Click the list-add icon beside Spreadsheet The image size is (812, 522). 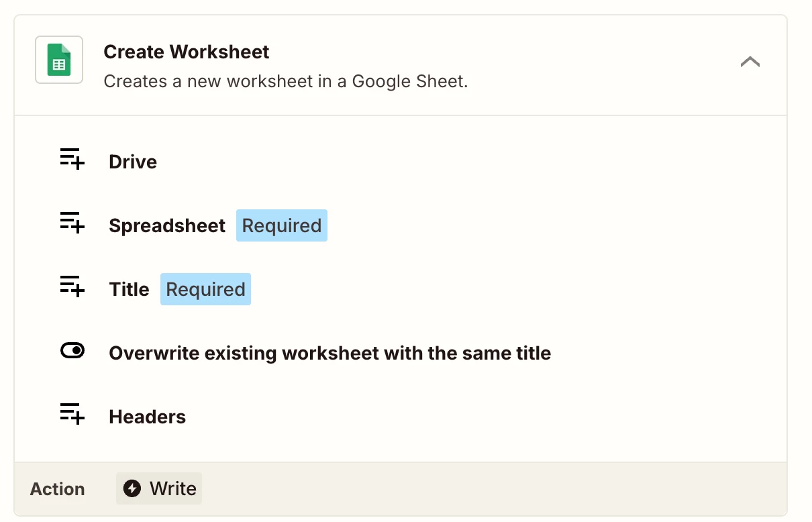(72, 223)
